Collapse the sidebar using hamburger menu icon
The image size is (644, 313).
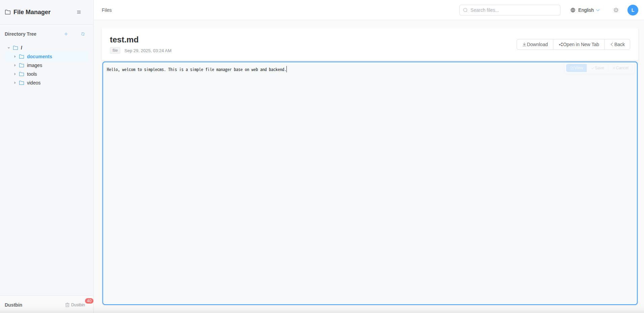tap(79, 12)
